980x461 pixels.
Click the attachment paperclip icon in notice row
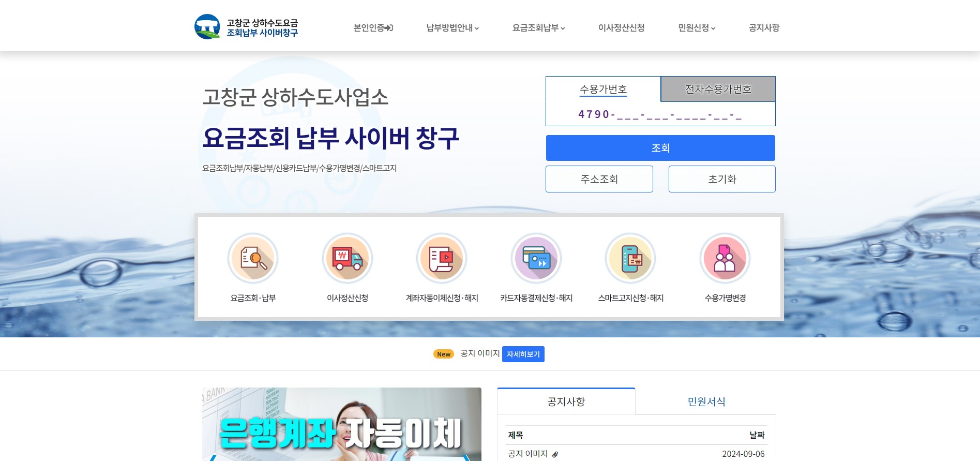pyautogui.click(x=555, y=454)
